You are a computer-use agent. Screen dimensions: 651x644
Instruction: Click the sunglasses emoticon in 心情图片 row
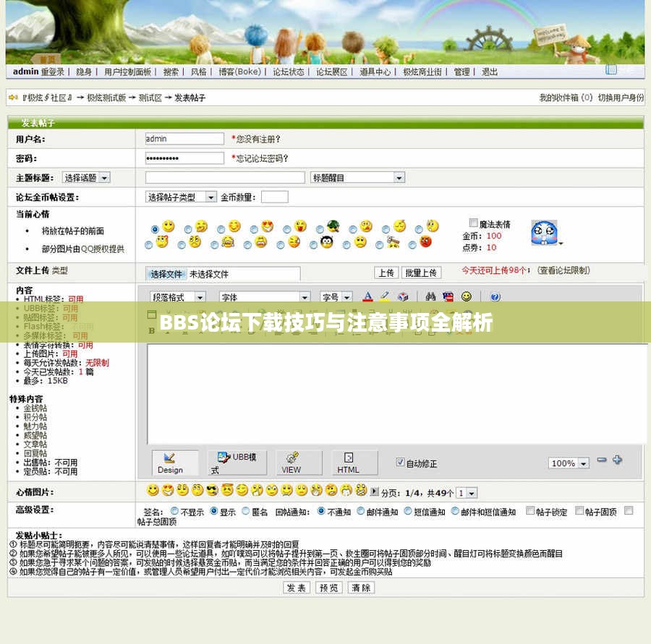pyautogui.click(x=212, y=490)
